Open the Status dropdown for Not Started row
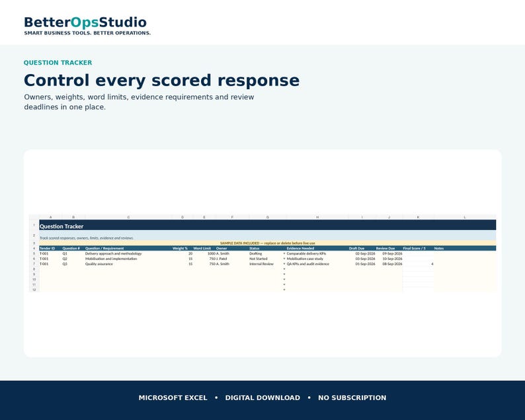 coord(284,259)
